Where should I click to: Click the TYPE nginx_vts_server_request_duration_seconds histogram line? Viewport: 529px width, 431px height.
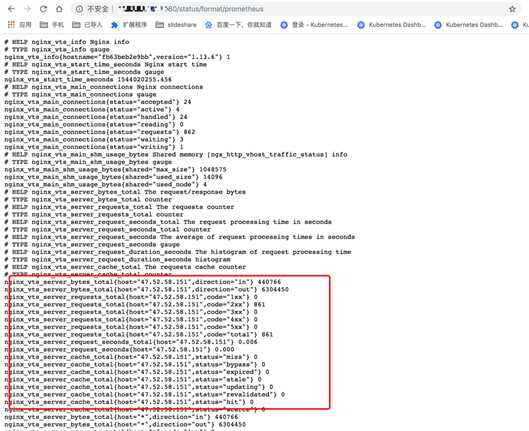(x=117, y=259)
